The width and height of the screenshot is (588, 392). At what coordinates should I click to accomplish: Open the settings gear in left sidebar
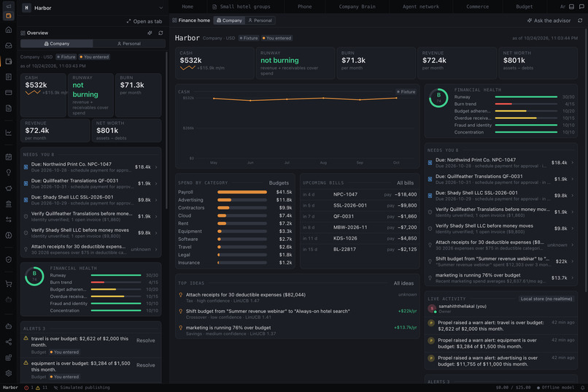click(x=8, y=373)
